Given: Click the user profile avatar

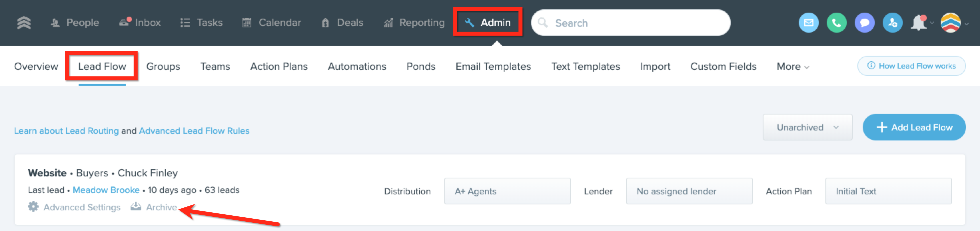Looking at the screenshot, I should 950,23.
